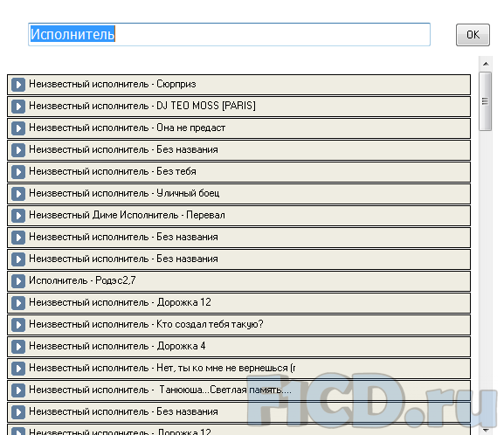The width and height of the screenshot is (504, 435).
Task: Play DJ TEO MOSS [PARIS] track
Action: (x=18, y=107)
